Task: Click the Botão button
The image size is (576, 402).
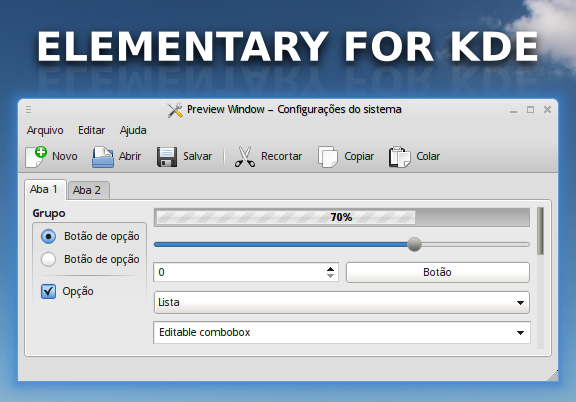Action: (x=438, y=272)
